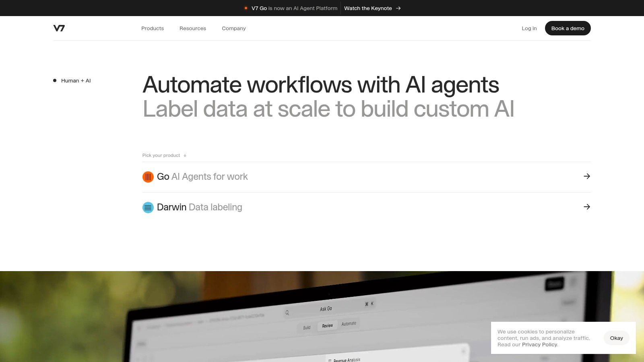
Task: Click the Automate tab in laptop preview
Action: (349, 324)
